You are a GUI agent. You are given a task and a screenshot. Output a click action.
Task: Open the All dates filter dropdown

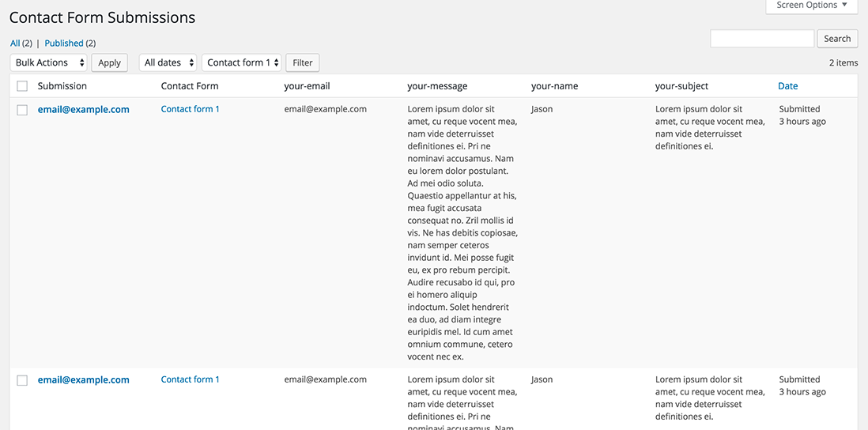coord(168,62)
